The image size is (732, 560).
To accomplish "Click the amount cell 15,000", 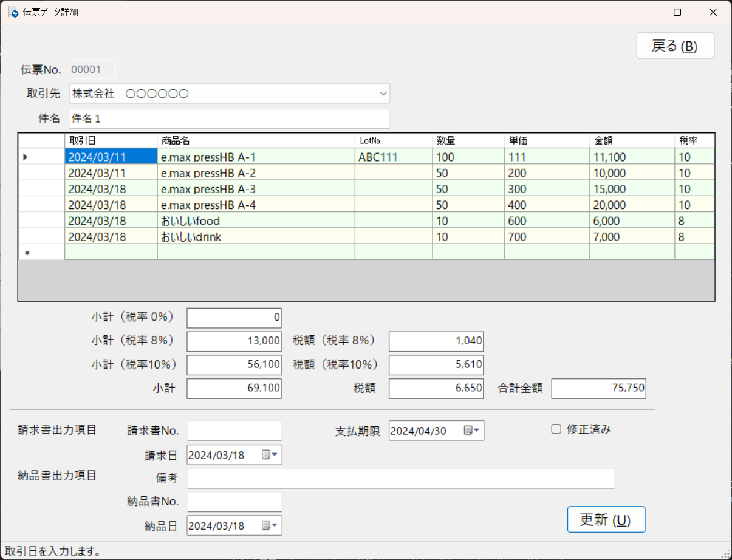I will coord(632,188).
